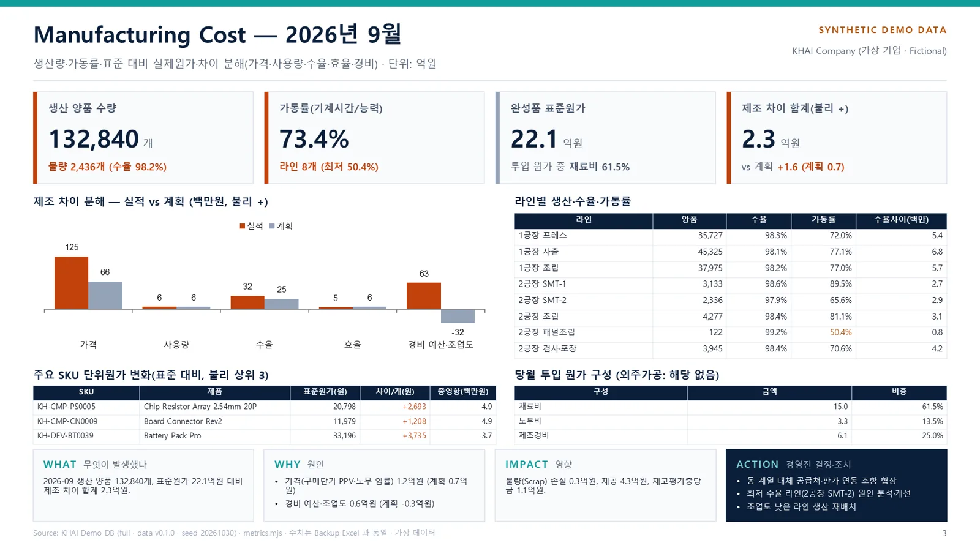Select the 2공장 SMT-1 row label
This screenshot has height=551, width=980.
click(542, 284)
